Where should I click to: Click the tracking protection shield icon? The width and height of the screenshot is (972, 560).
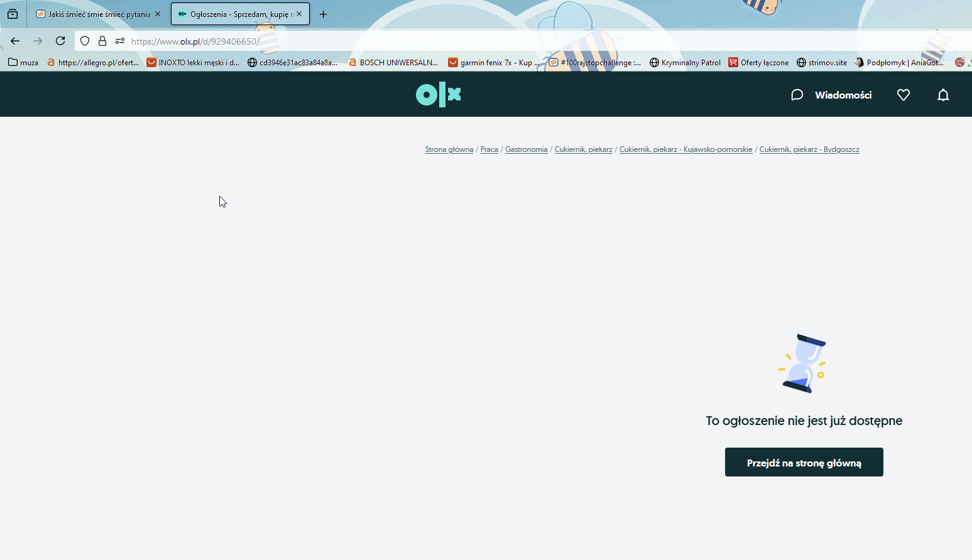pos(85,41)
